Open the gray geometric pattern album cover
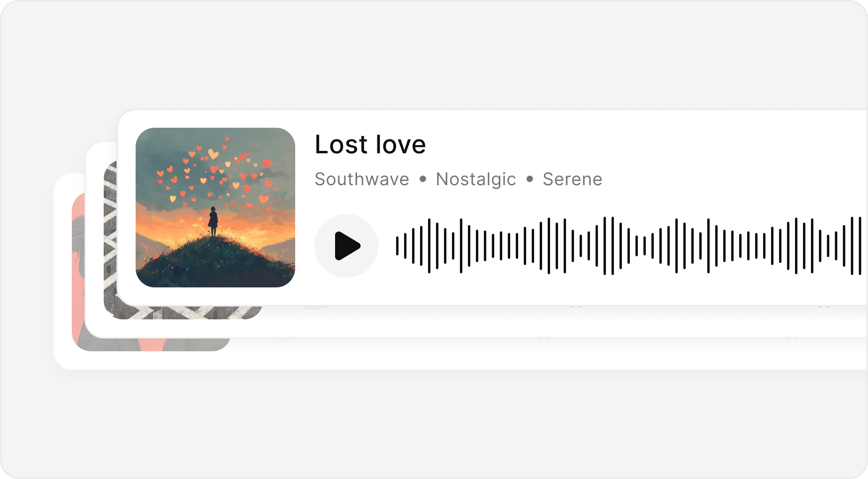 (110, 239)
